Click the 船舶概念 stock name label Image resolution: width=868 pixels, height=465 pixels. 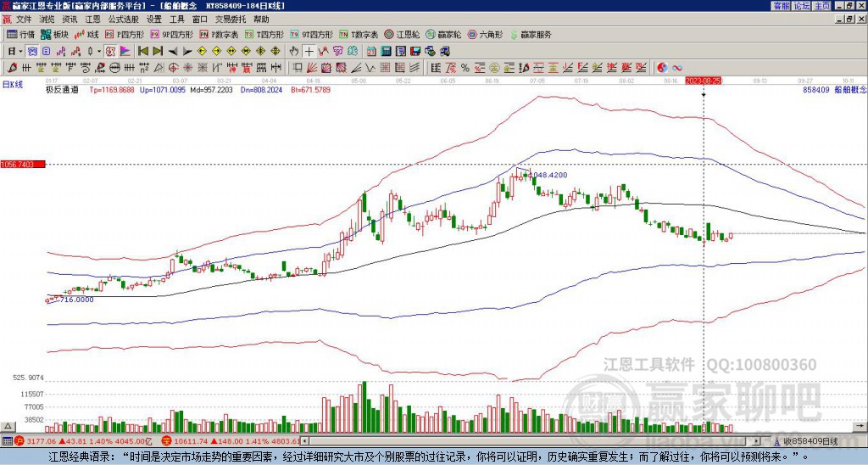click(850, 89)
